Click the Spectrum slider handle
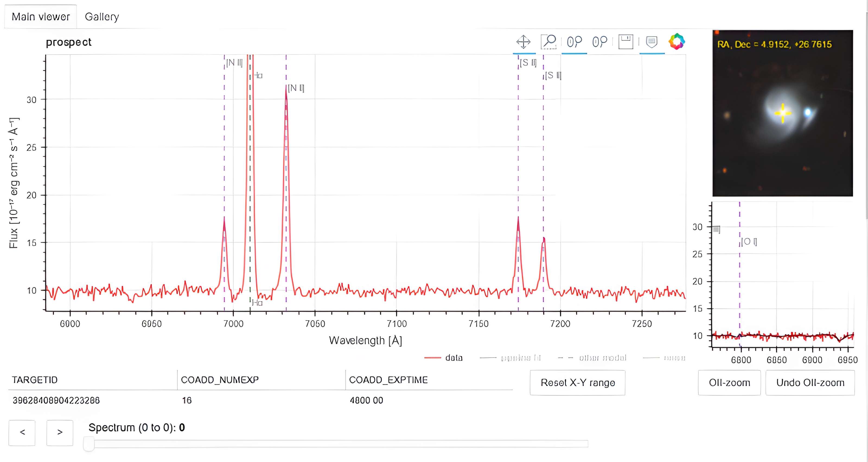868x462 pixels. (x=89, y=444)
